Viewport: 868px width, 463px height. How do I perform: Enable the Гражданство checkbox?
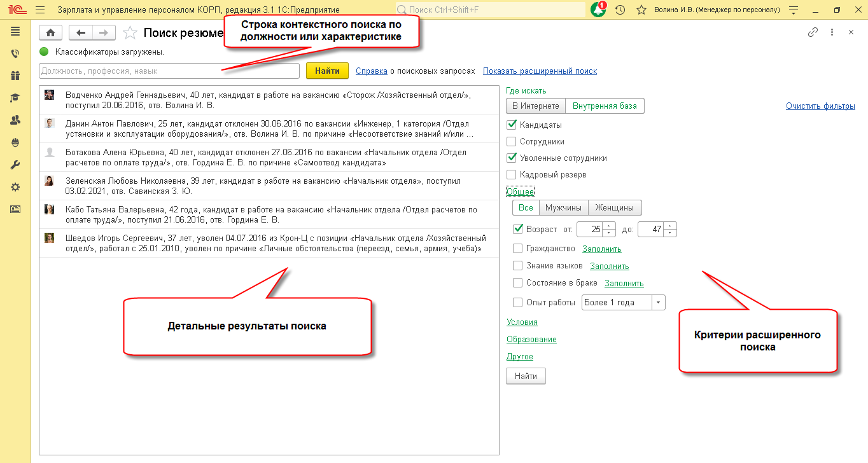coord(517,249)
